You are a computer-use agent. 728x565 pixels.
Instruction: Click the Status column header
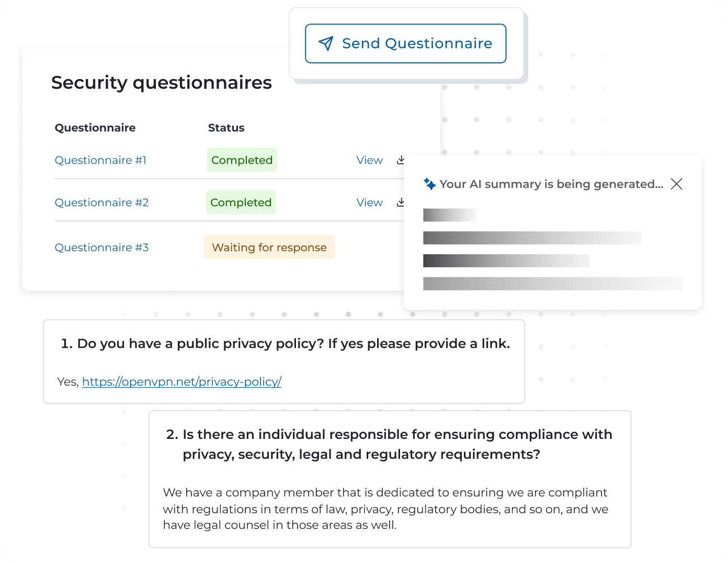point(226,128)
